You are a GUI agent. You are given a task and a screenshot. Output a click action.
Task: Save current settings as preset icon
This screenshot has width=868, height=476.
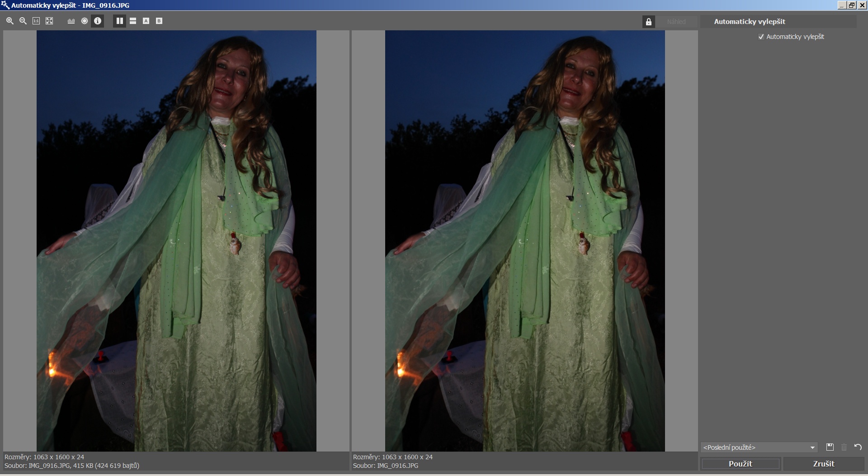click(830, 447)
